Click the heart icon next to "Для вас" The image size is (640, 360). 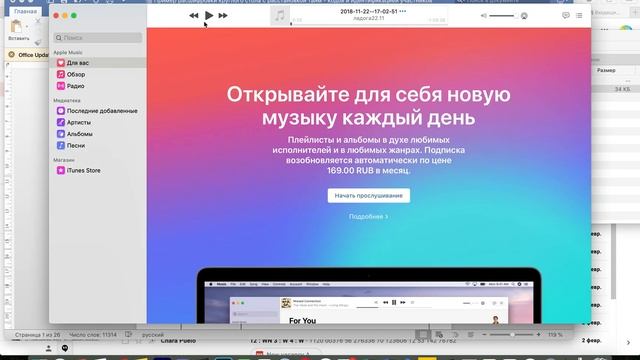click(x=61, y=63)
